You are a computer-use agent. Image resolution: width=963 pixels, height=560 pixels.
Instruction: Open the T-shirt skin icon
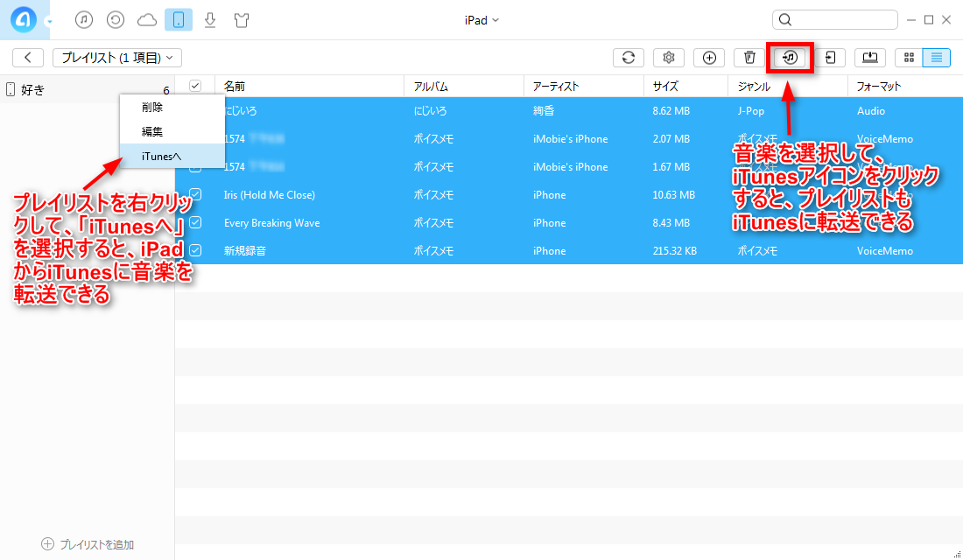pyautogui.click(x=242, y=20)
